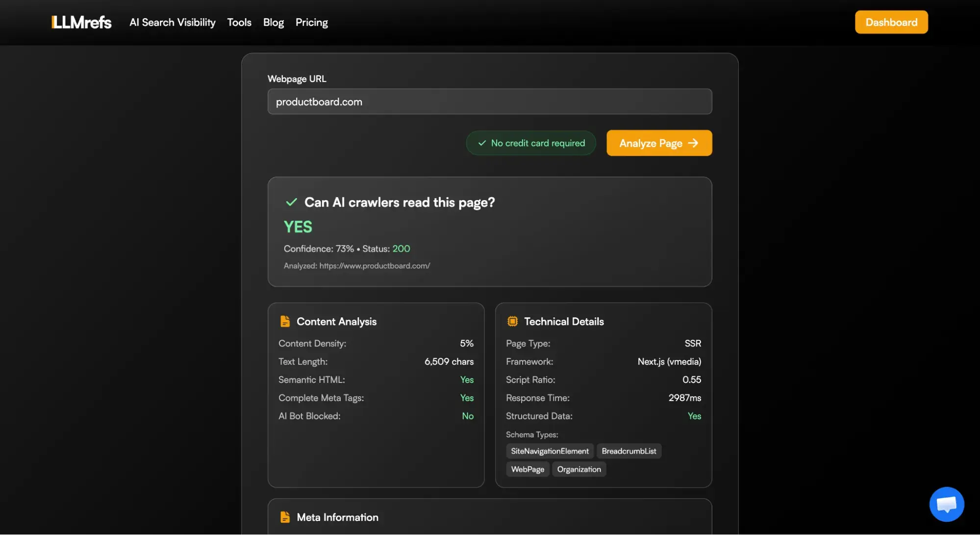Navigate to the Blog section
This screenshot has height=535, width=980.
click(x=273, y=22)
